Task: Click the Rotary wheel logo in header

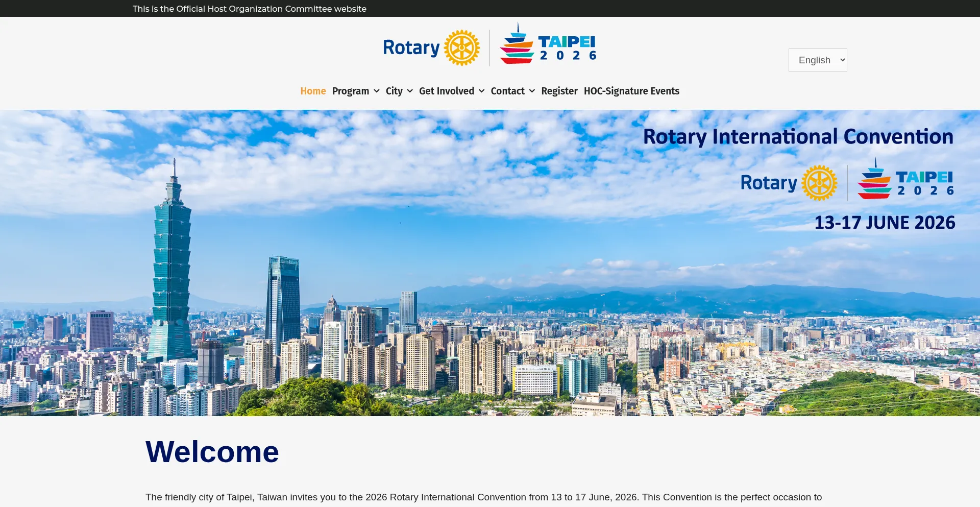Action: tap(461, 48)
